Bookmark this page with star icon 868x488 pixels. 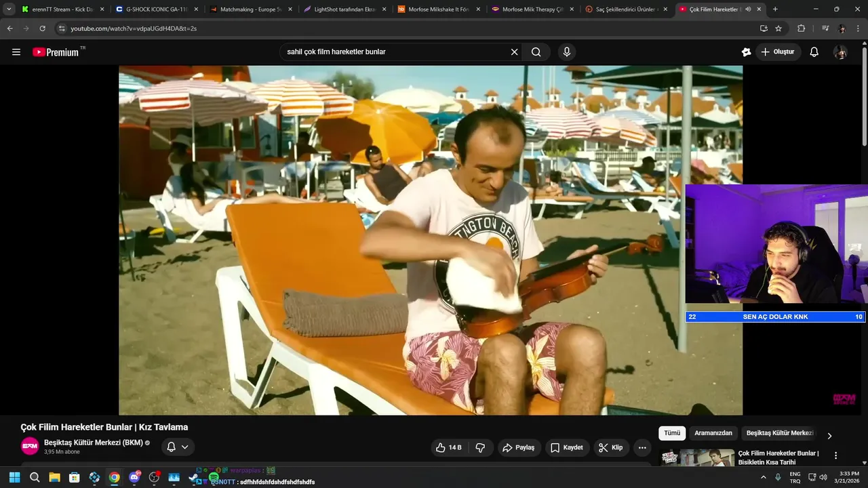[x=778, y=28]
